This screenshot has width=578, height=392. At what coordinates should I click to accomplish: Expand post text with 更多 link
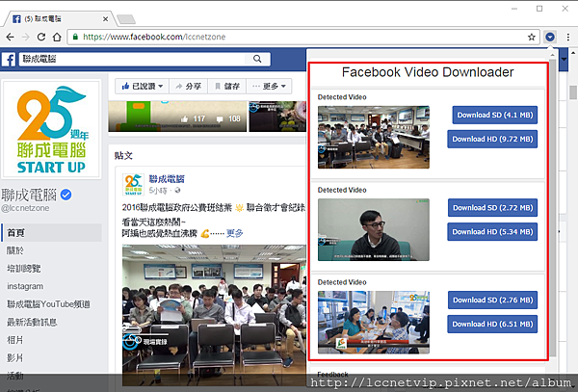(234, 234)
